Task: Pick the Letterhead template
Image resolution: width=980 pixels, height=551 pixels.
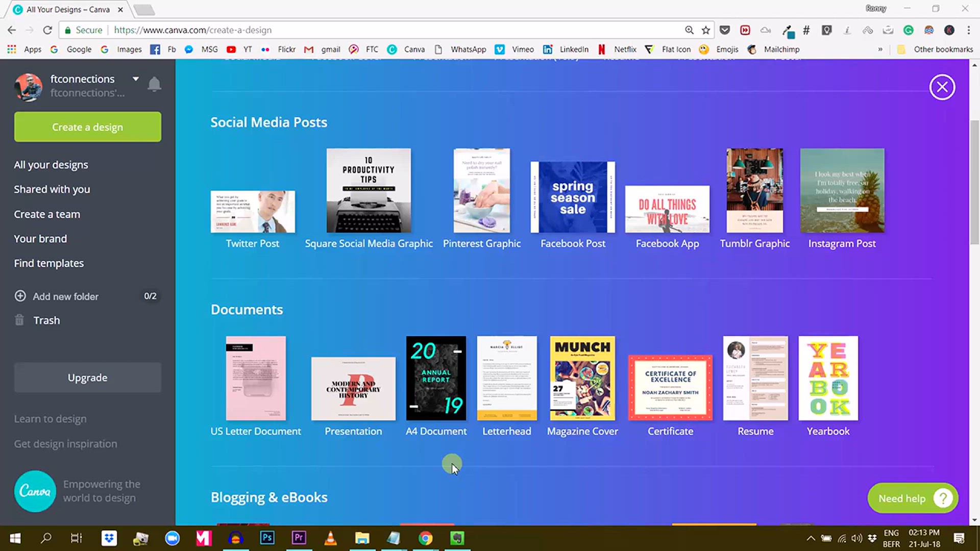Action: [x=507, y=378]
